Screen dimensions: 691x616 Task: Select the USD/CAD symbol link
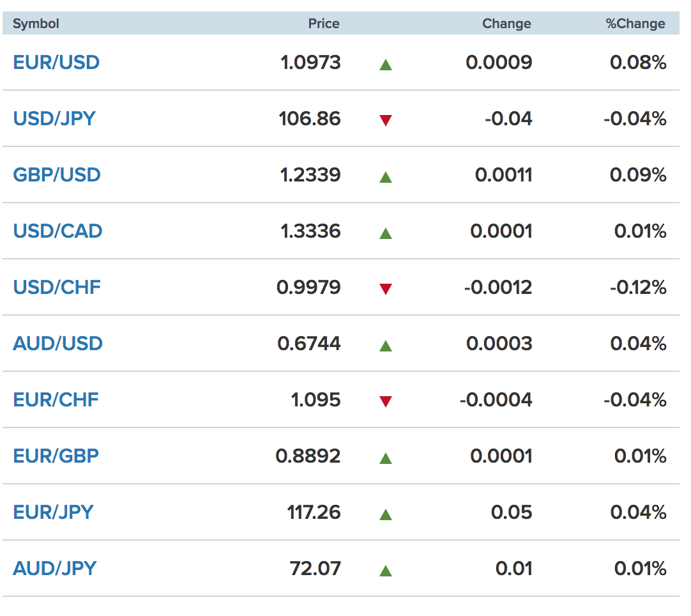tap(57, 231)
